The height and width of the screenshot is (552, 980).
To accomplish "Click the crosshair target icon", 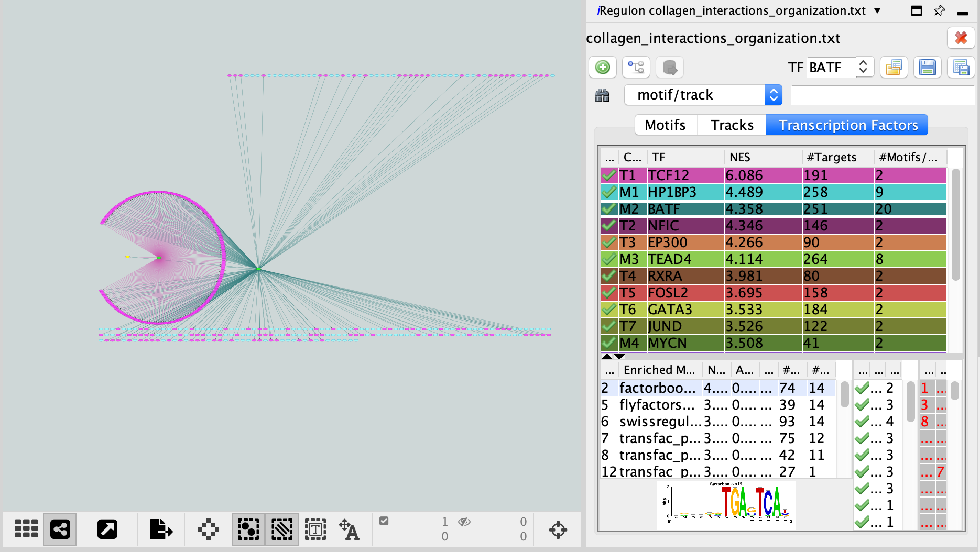I will click(558, 529).
